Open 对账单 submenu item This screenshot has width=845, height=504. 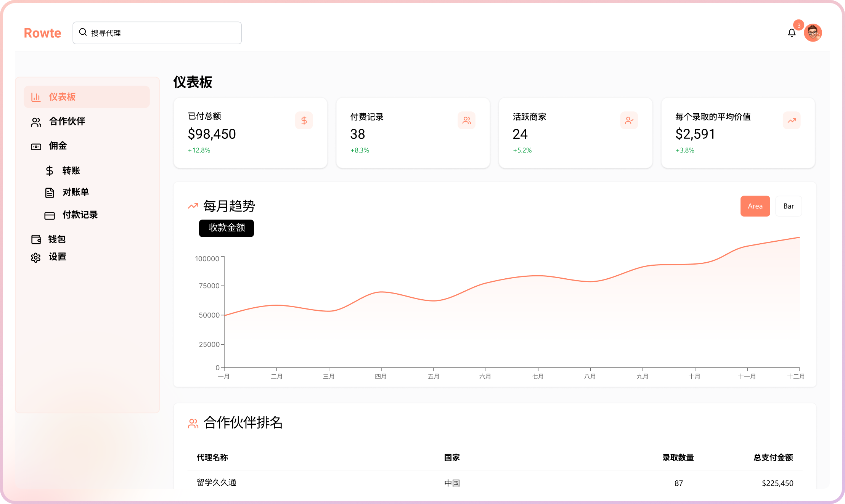tap(76, 192)
